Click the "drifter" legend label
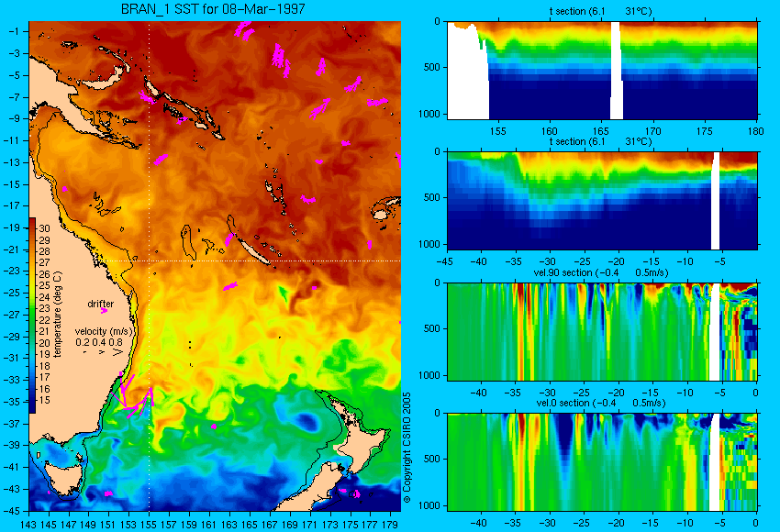 (x=101, y=304)
